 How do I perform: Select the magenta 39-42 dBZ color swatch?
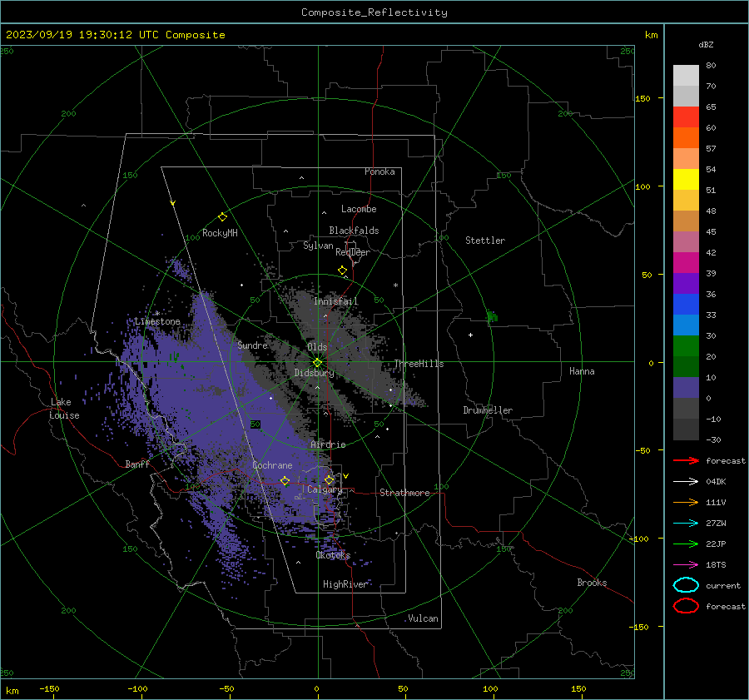click(x=686, y=263)
